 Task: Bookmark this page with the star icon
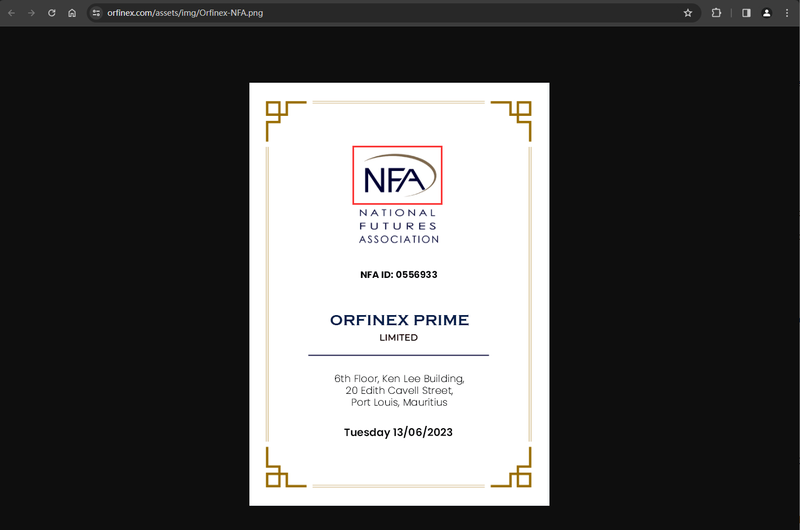688,13
